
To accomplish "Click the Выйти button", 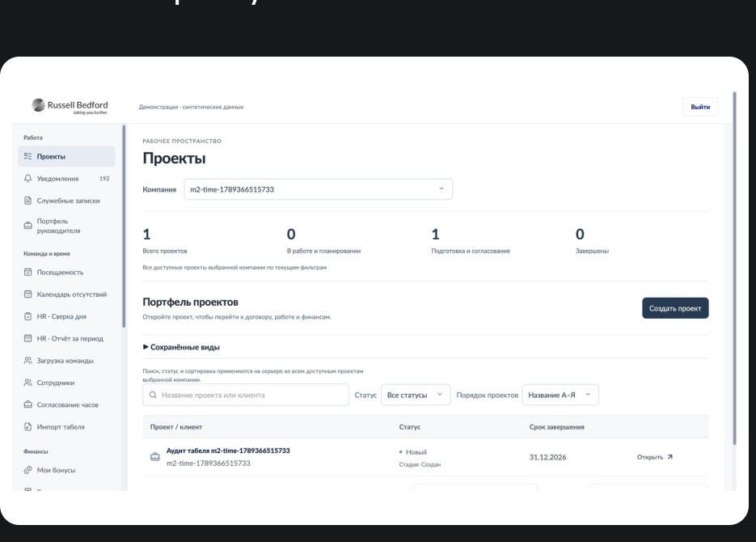I will coord(700,107).
